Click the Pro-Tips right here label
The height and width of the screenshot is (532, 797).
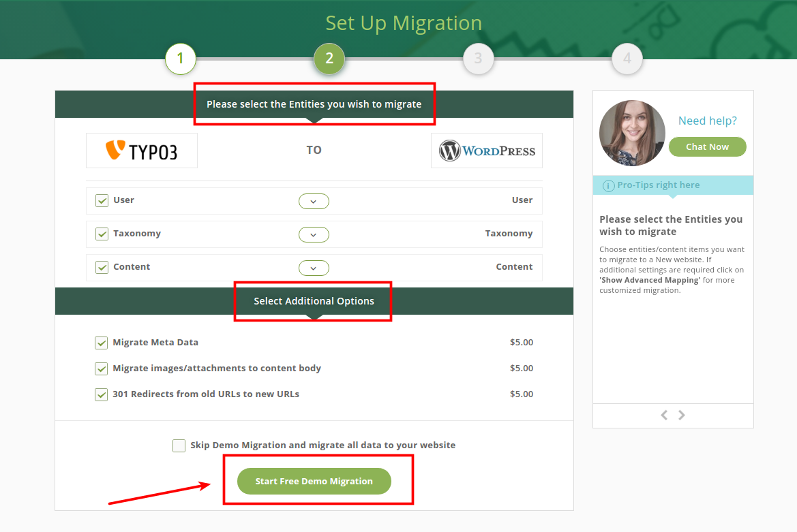point(659,185)
